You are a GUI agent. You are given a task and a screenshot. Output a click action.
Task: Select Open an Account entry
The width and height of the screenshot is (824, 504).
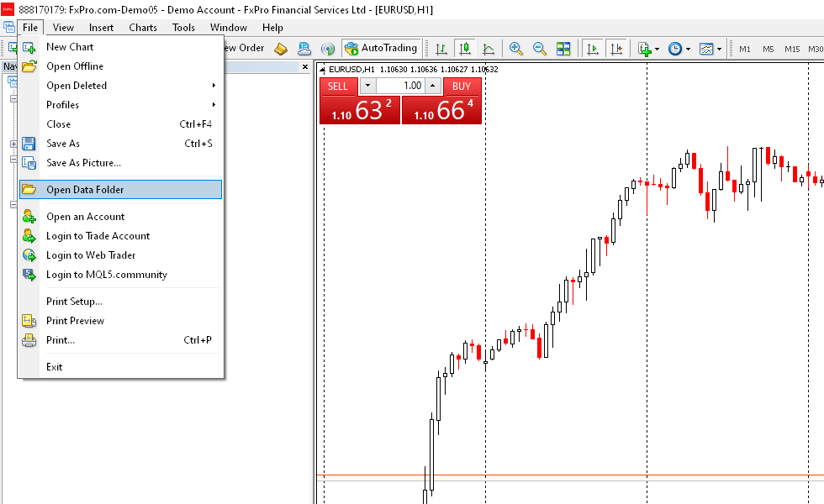pos(120,217)
